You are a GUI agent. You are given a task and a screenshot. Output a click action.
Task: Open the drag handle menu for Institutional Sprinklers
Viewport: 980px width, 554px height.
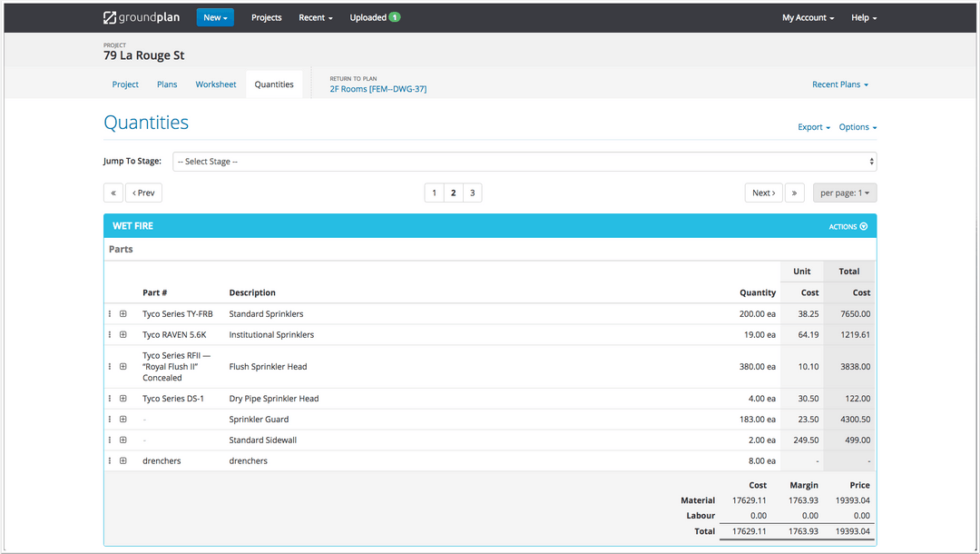coord(110,334)
